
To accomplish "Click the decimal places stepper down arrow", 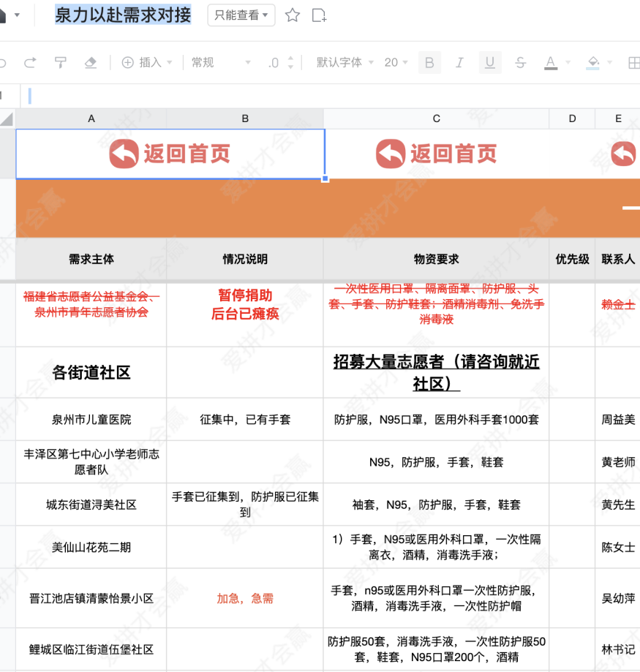I will [290, 67].
